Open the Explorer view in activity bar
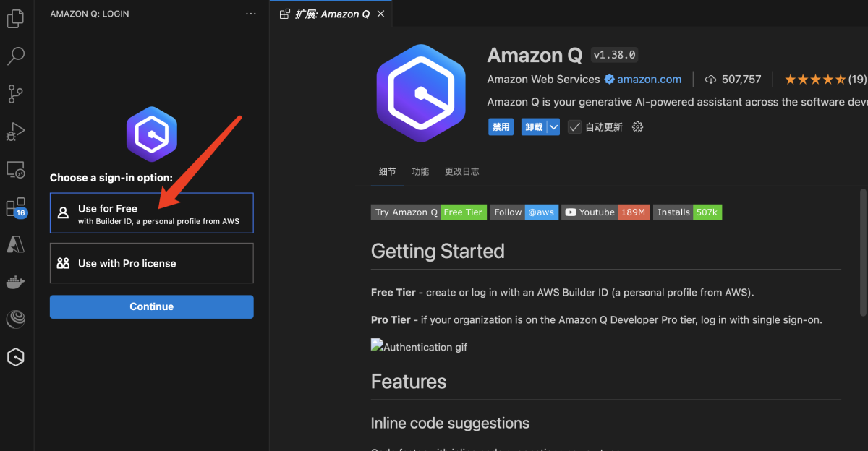868x451 pixels. pos(16,19)
